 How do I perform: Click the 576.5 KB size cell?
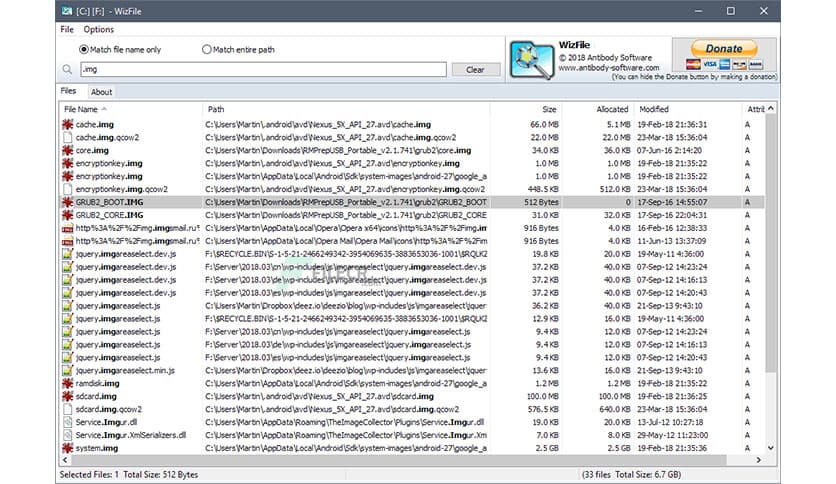[542, 409]
